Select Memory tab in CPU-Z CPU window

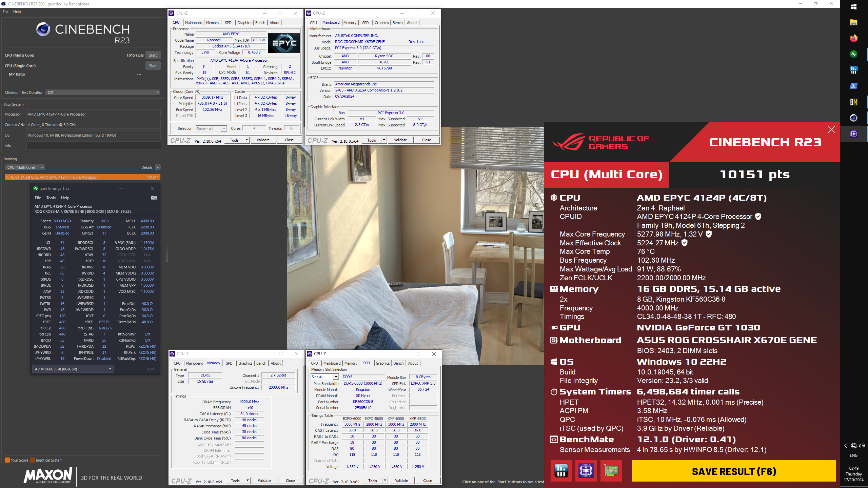click(213, 23)
